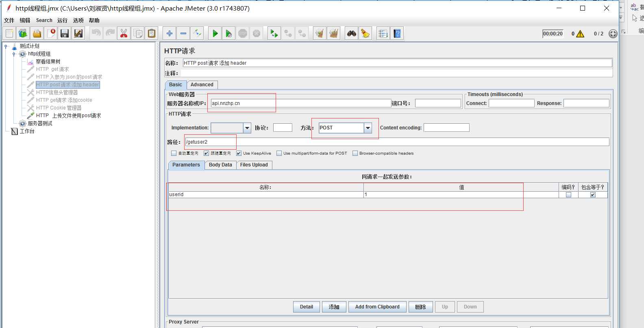This screenshot has width=644, height=328.
Task: Select 察看结果树 in the tree
Action: pos(48,61)
